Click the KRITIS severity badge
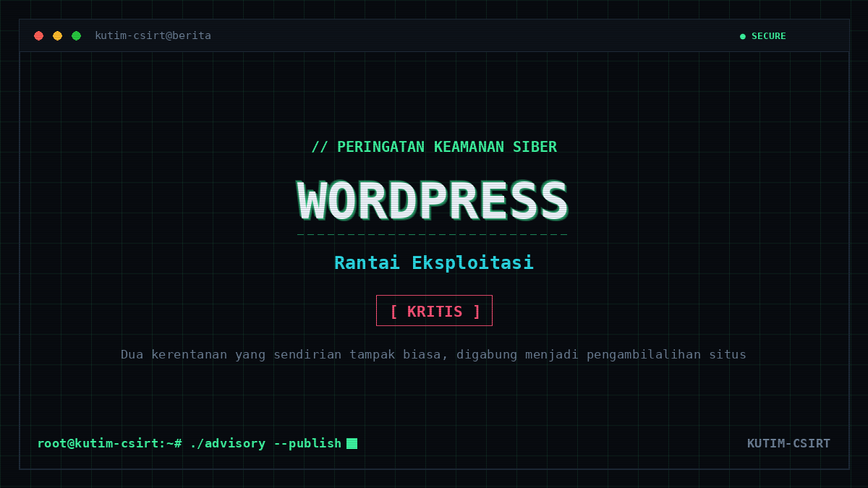The height and width of the screenshot is (488, 868). point(434,311)
